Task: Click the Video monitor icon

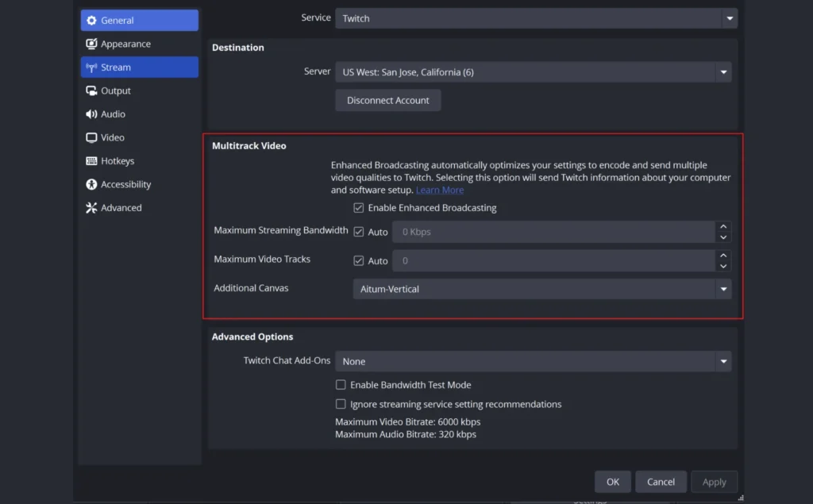Action: pos(91,137)
